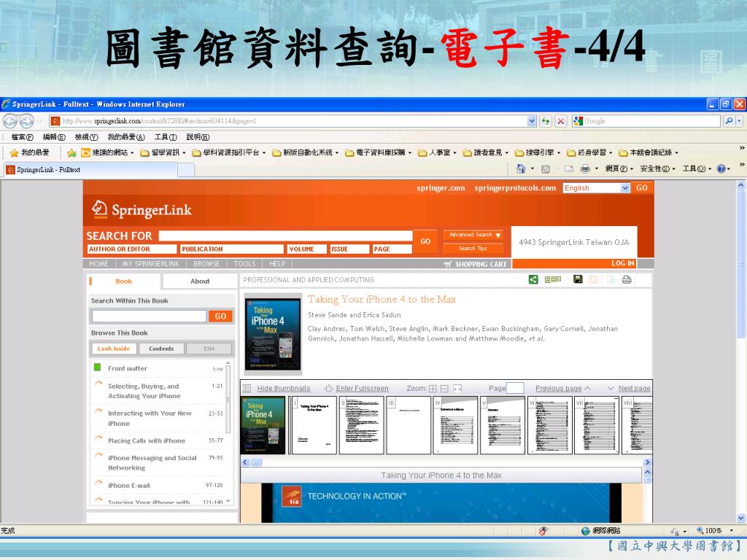Open the address bar URL history dropdown
The image size is (747, 560).
click(x=532, y=121)
